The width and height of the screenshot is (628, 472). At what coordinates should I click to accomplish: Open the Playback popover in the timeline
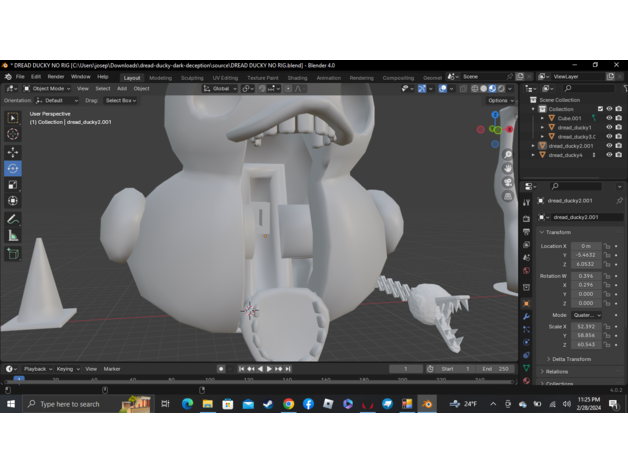pos(36,368)
